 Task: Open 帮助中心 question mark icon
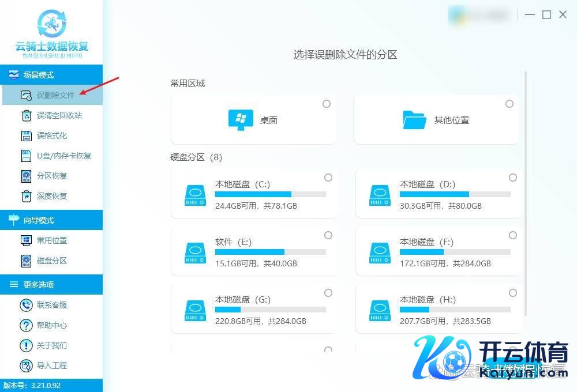point(26,325)
